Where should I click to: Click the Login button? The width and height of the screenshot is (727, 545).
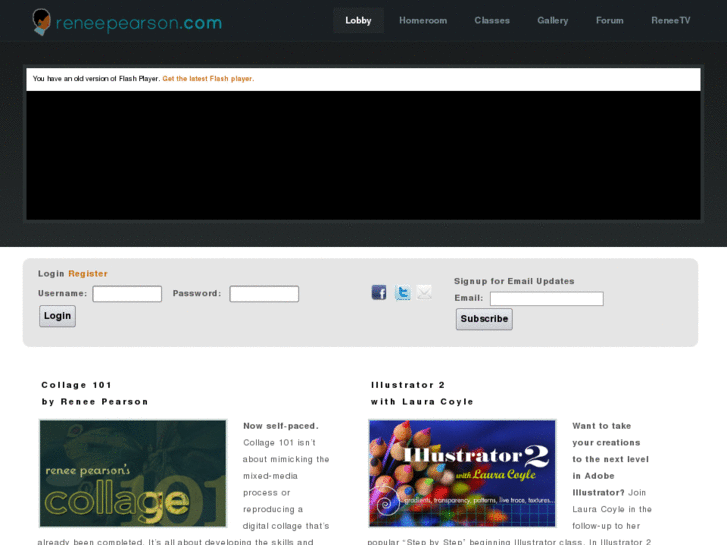pos(57,316)
